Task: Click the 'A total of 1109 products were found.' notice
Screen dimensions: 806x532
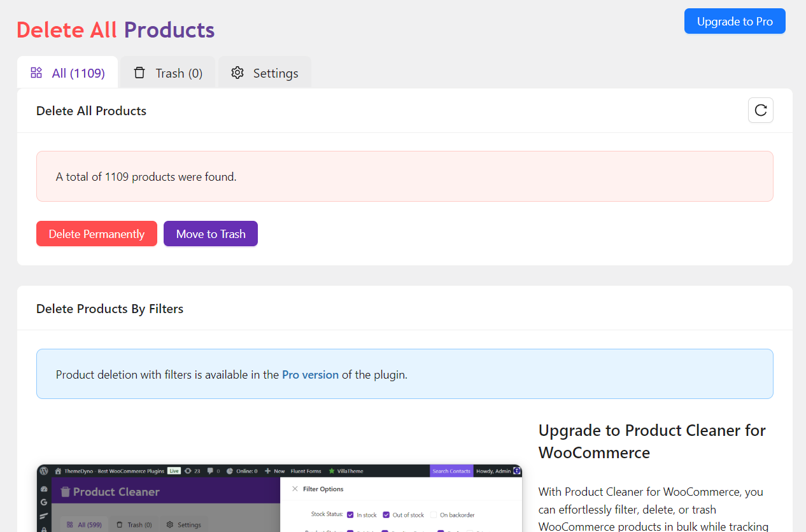Action: tap(405, 176)
